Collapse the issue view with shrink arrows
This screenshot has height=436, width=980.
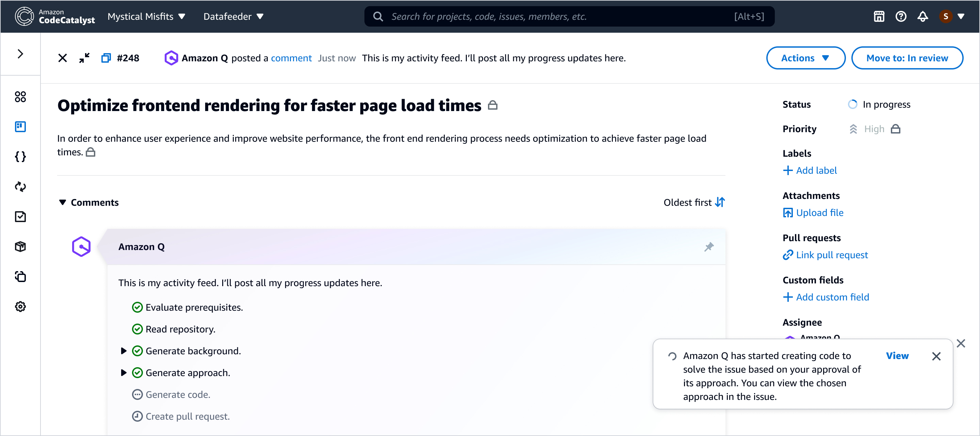pos(84,58)
